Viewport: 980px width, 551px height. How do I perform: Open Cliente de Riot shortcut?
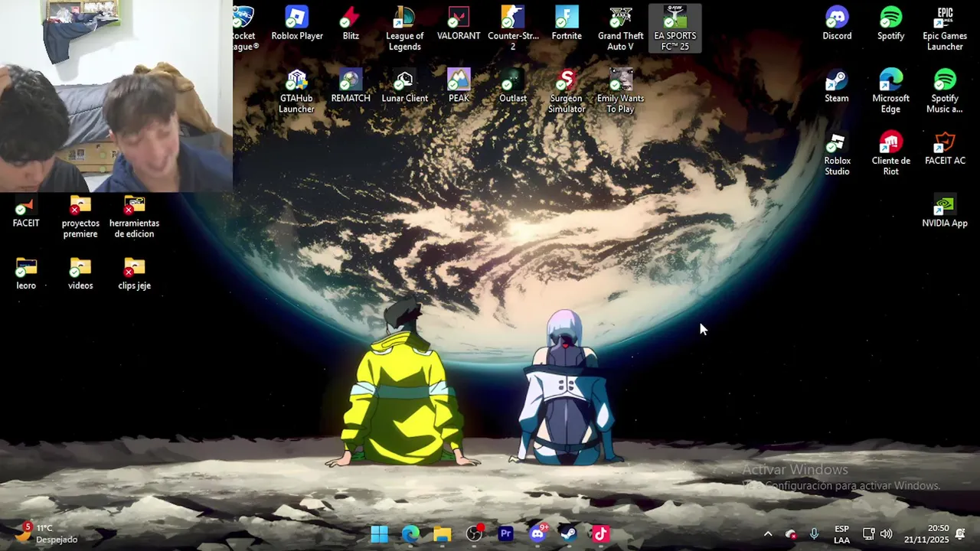(891, 155)
